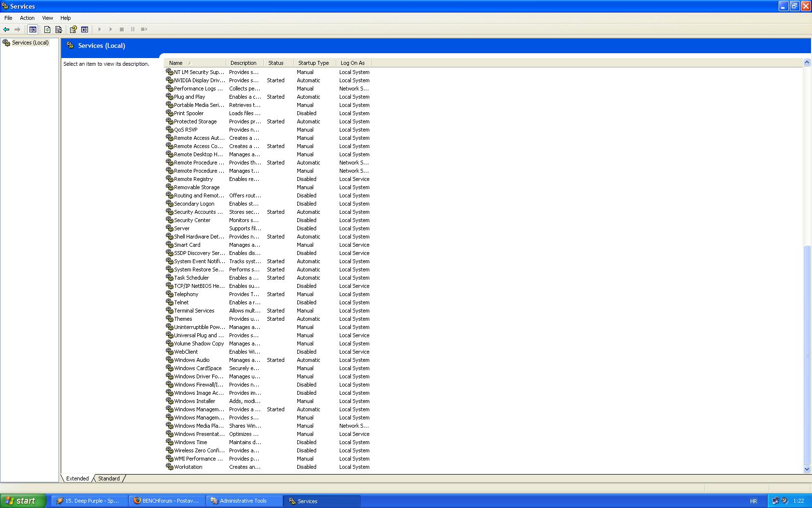The image size is (812, 508).
Task: Select the Windows Audio service row
Action: 191,360
